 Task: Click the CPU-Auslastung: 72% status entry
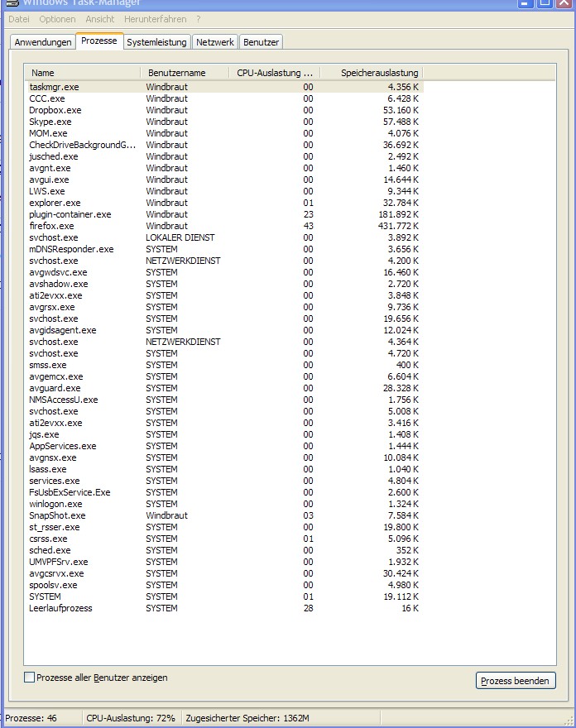131,718
